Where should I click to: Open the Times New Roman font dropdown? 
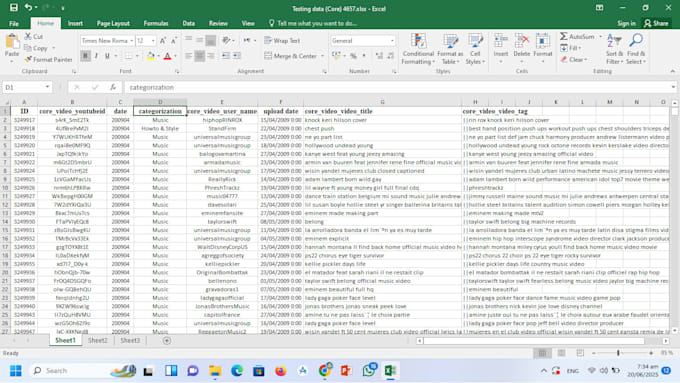(x=131, y=41)
